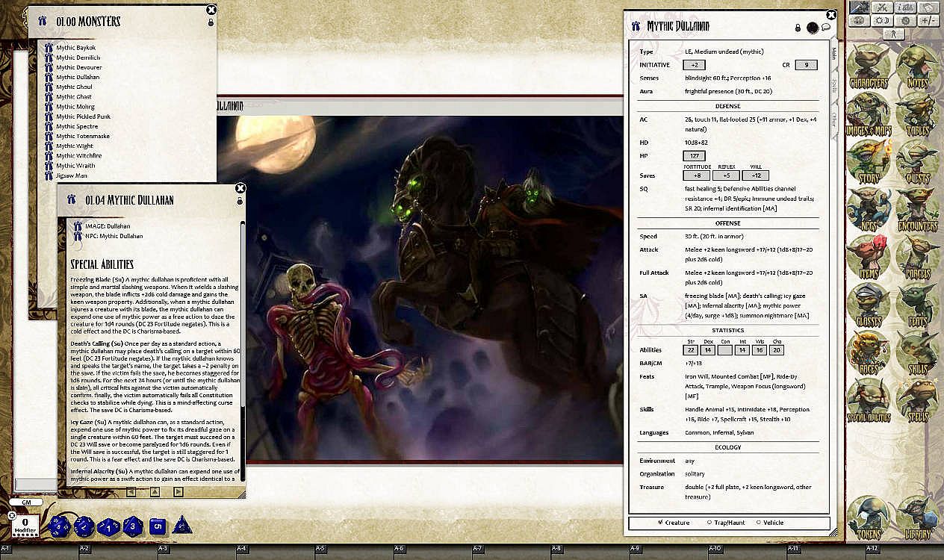This screenshot has width=944, height=560.
Task: Click the Strength 22 ability field
Action: click(x=690, y=349)
